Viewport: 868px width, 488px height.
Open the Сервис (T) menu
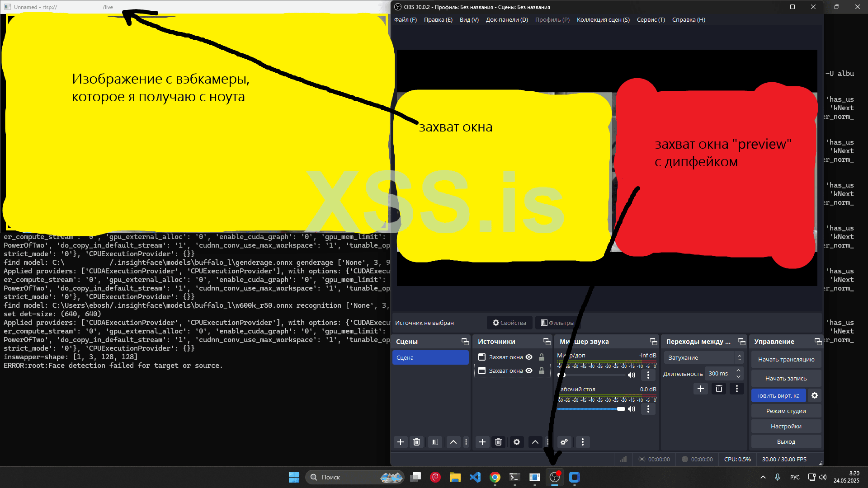651,19
